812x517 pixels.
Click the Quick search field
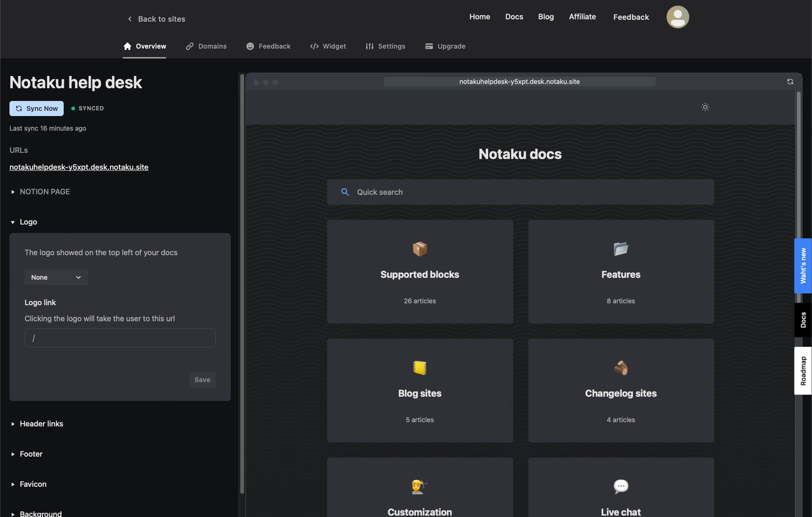[520, 192]
